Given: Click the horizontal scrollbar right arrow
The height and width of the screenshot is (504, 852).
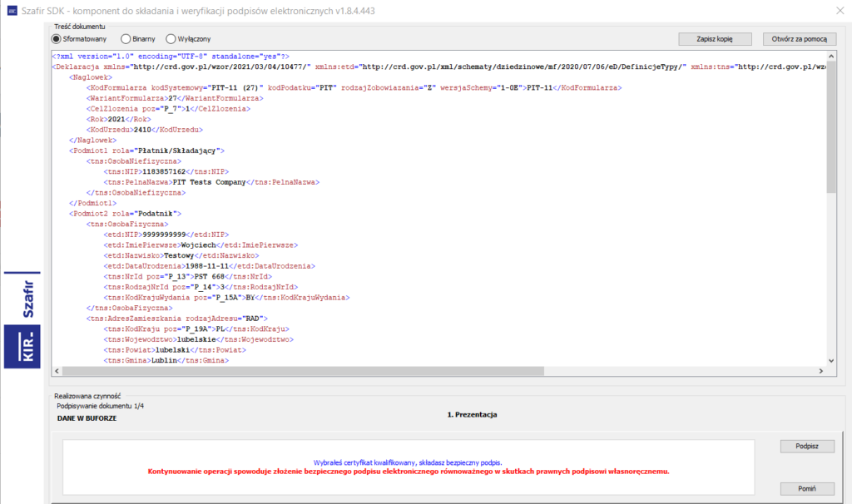Looking at the screenshot, I should point(821,372).
